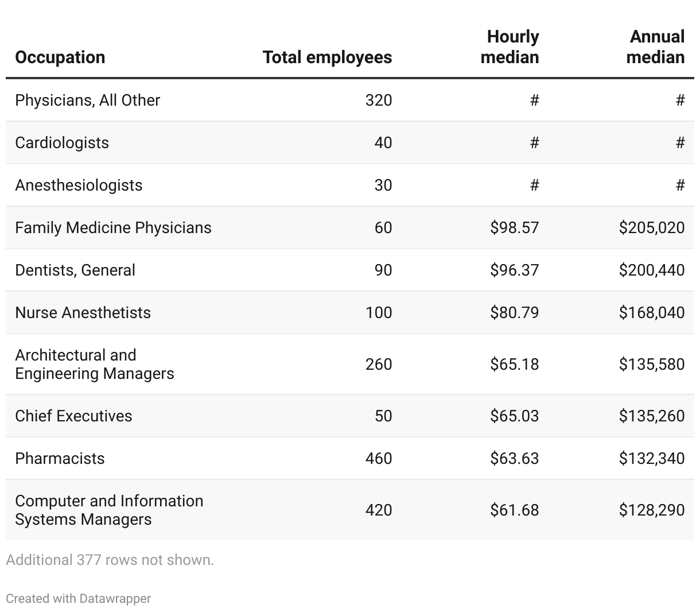Select Computer and Information Systems Managers cell
Screen dimensions: 700x612
tap(109, 510)
